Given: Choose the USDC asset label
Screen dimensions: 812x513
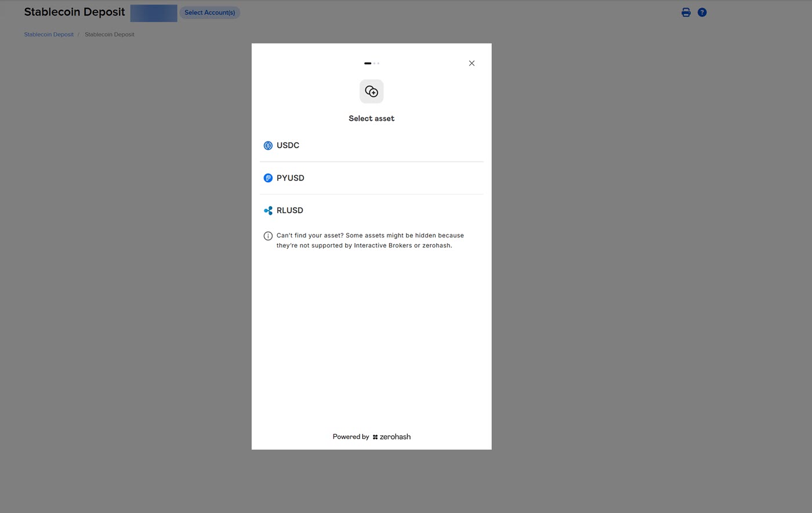Looking at the screenshot, I should (288, 146).
